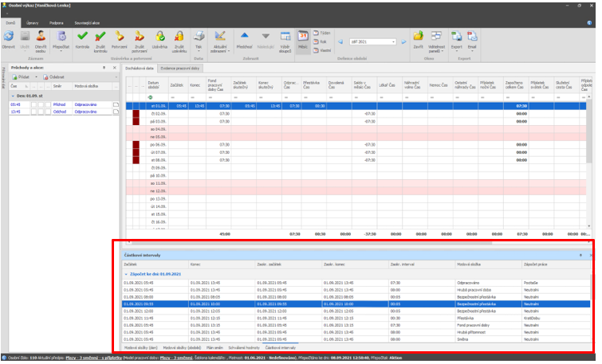
Task: Toggle third checkbox in 13:45 Odchod row
Action: [48, 112]
